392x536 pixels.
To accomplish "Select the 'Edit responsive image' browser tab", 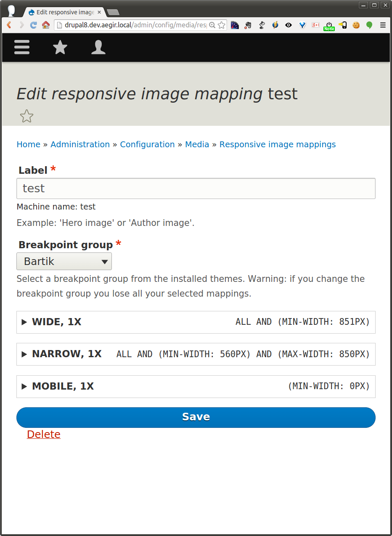I will click(63, 12).
